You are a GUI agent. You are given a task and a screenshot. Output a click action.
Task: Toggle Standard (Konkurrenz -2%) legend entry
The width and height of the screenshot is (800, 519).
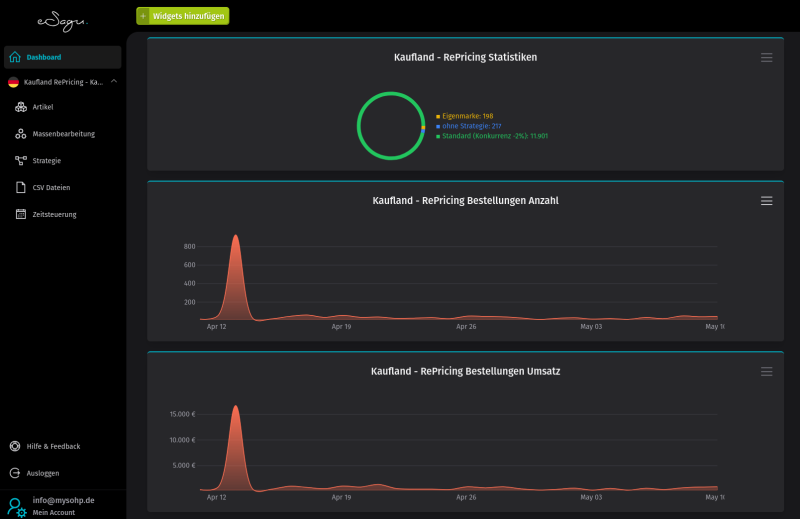pyautogui.click(x=492, y=136)
